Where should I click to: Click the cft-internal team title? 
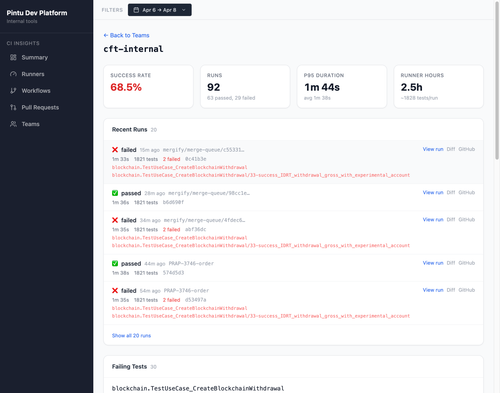(x=133, y=49)
